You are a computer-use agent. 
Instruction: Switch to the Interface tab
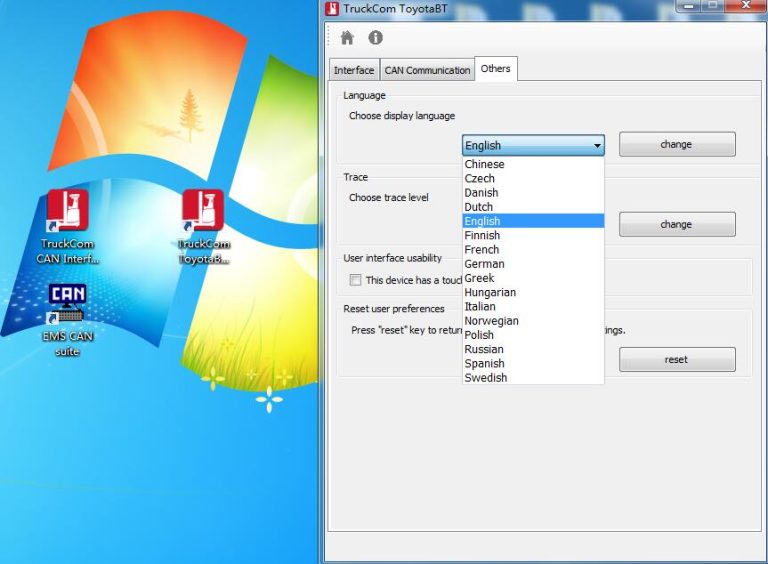[x=354, y=70]
